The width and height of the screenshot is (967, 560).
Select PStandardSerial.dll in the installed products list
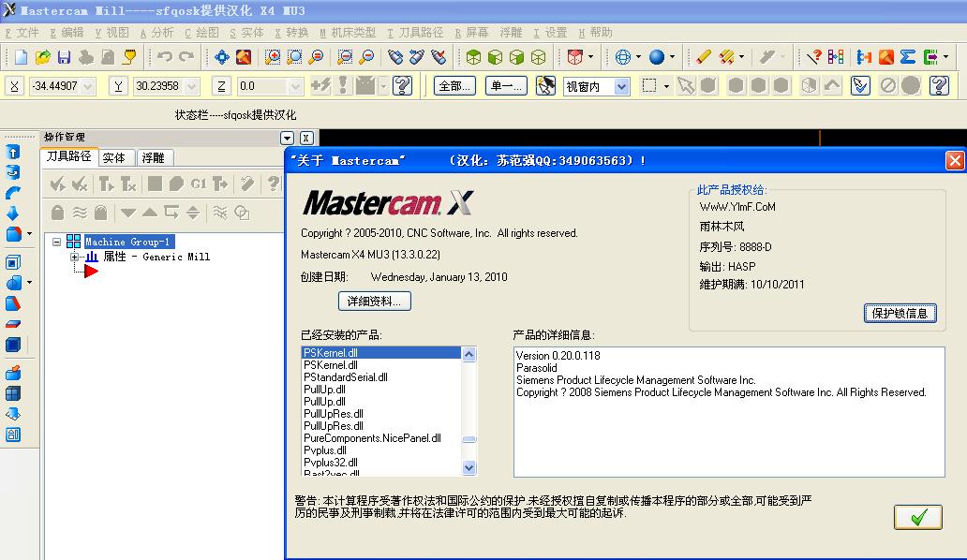346,377
